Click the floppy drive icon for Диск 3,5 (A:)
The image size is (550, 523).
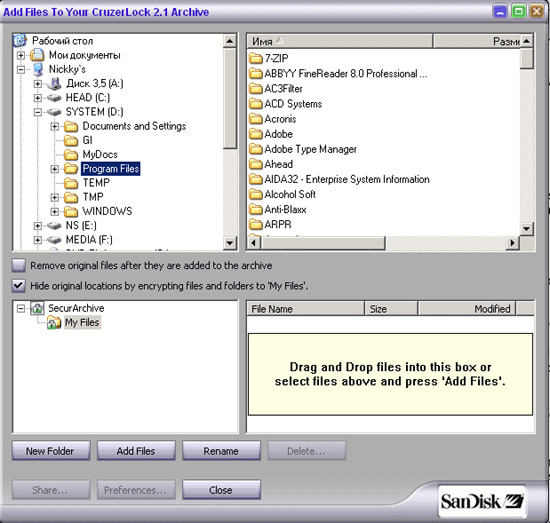[54, 83]
